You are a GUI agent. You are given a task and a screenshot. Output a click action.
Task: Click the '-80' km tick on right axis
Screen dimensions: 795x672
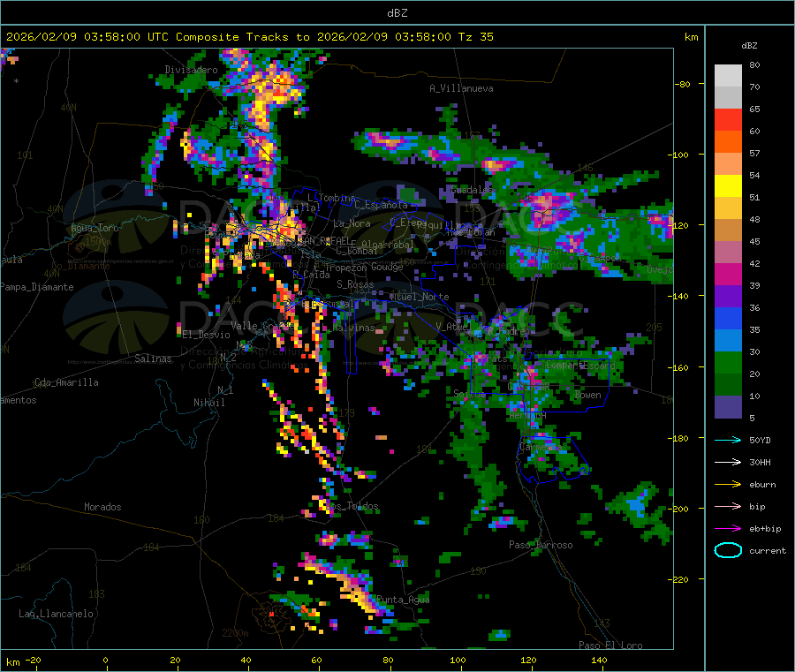682,84
